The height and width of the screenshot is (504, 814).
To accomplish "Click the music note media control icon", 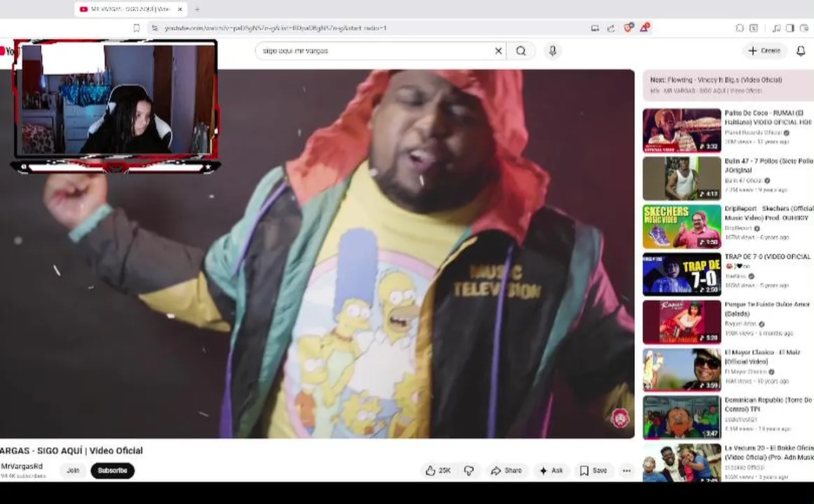I will 776,28.
